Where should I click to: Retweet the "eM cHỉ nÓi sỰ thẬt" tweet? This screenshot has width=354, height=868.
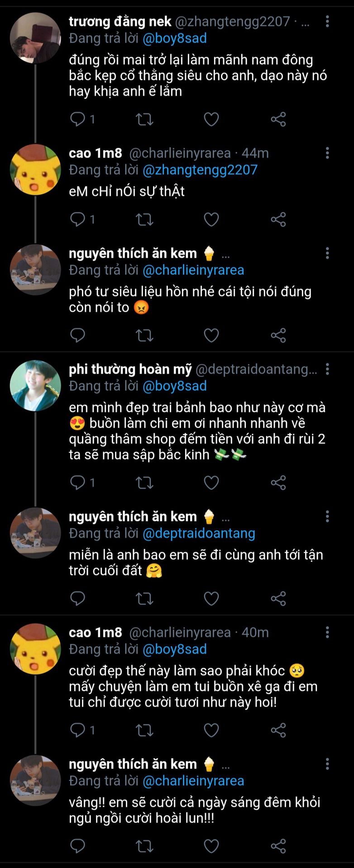(x=144, y=220)
